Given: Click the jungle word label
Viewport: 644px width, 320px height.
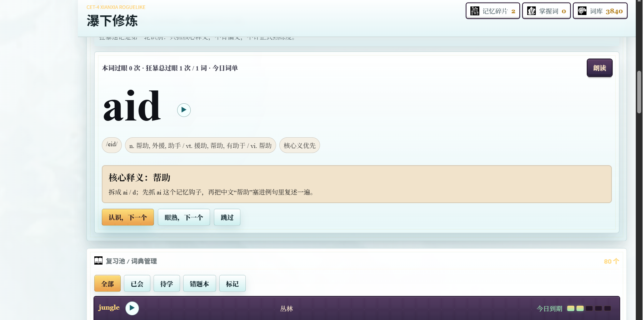Looking at the screenshot, I should point(109,307).
